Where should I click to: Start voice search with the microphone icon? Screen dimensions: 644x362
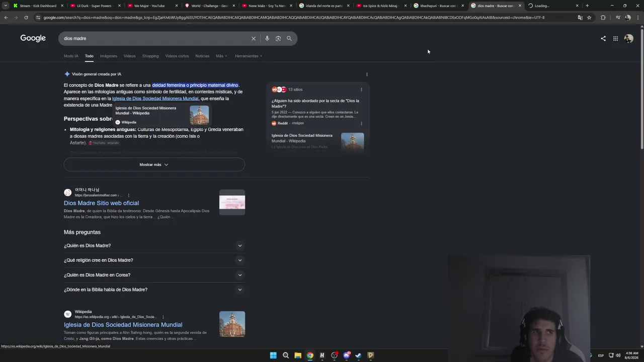[267, 38]
